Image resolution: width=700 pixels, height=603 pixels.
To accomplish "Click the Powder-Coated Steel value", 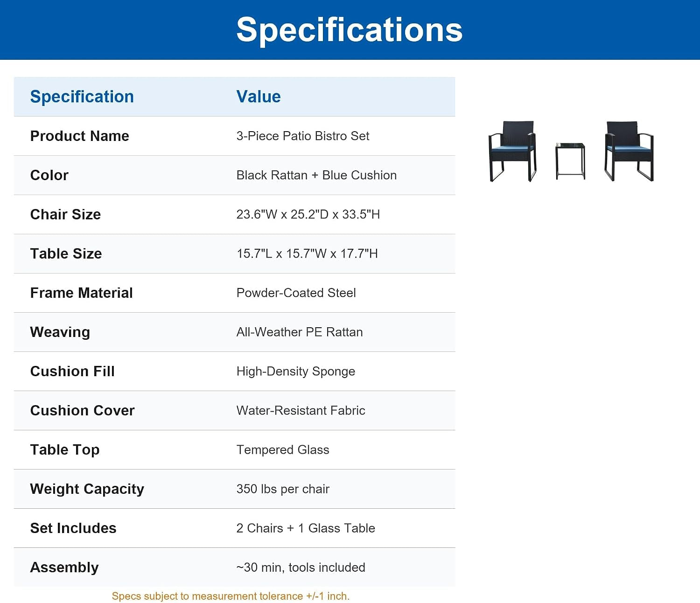I will (x=296, y=293).
